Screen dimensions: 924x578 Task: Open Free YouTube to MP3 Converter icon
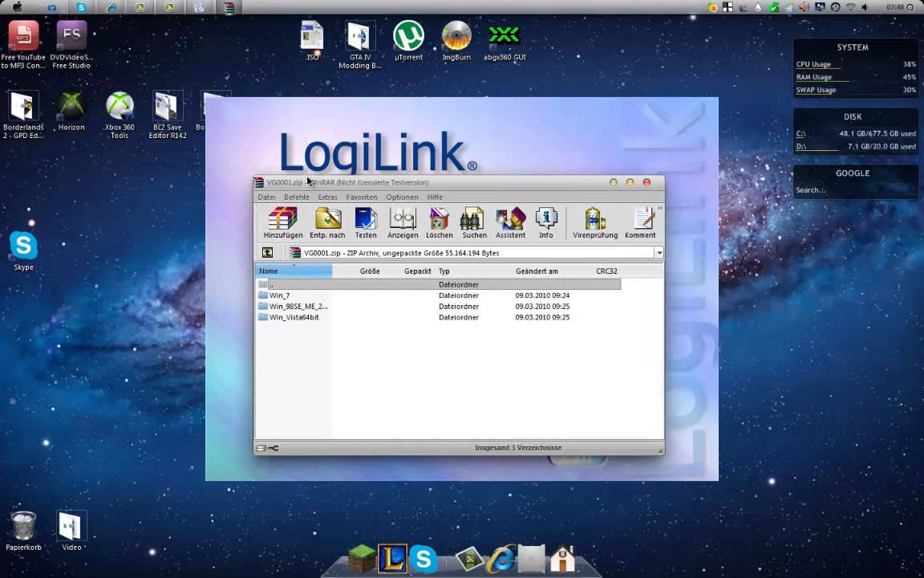pyautogui.click(x=23, y=45)
